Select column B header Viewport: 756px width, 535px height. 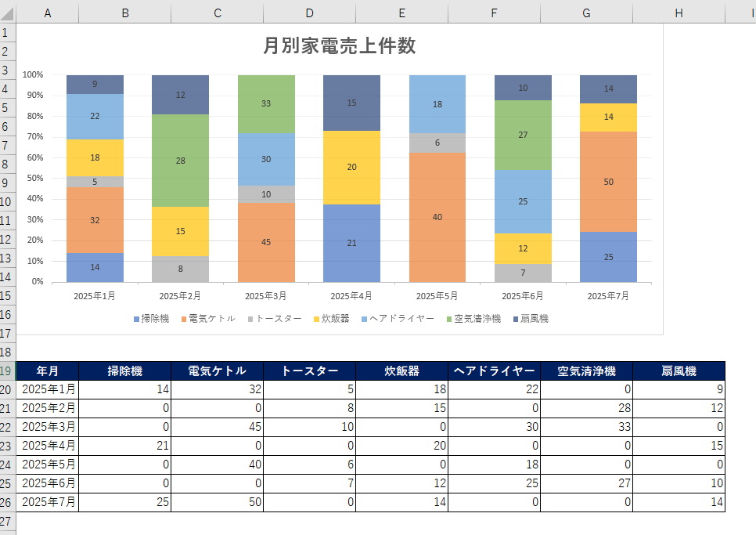(125, 13)
